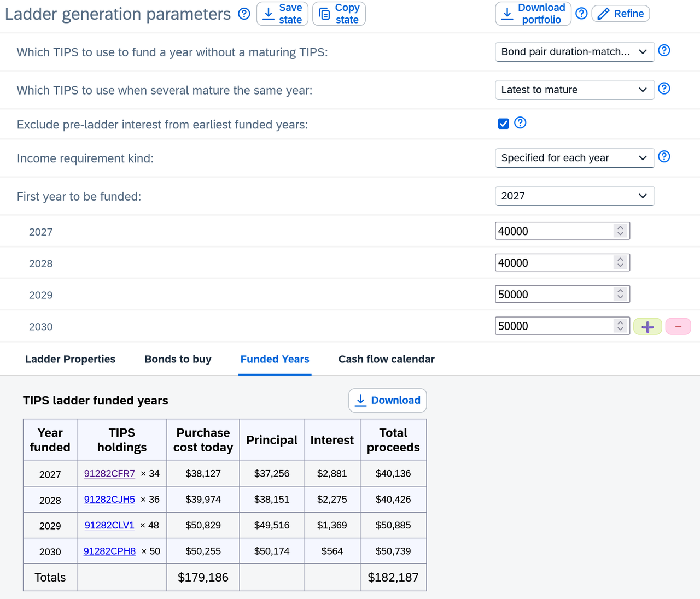700x599 pixels.
Task: Click the Refine button
Action: coord(621,14)
